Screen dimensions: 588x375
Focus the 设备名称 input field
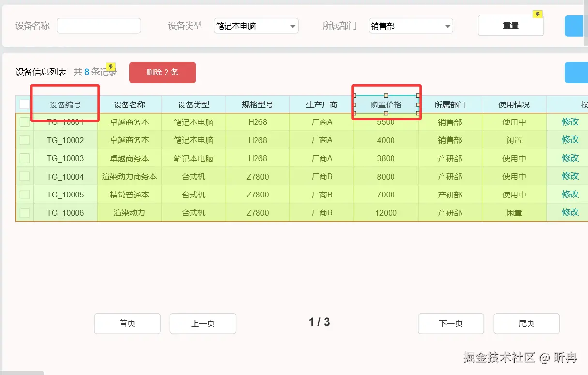(99, 26)
